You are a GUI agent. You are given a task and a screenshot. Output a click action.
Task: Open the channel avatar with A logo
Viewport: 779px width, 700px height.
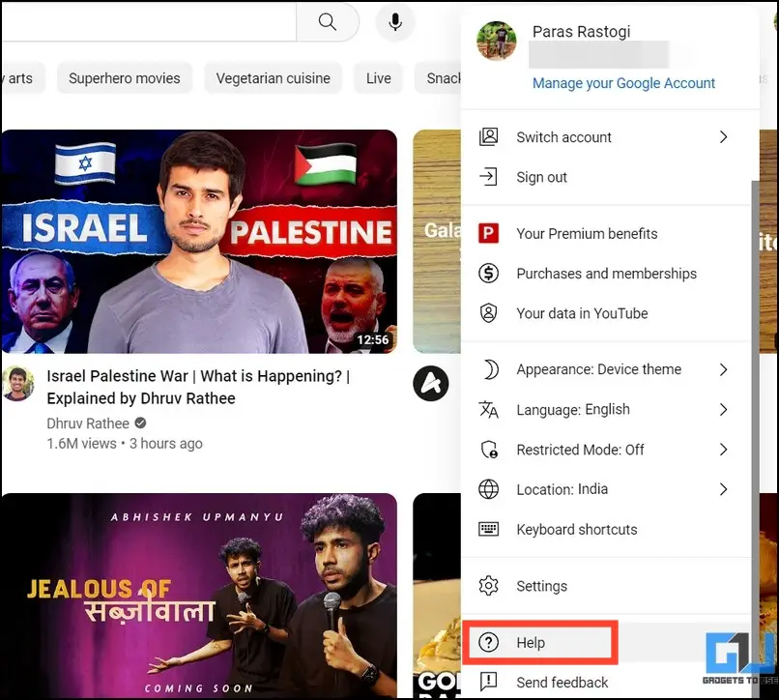tap(431, 383)
